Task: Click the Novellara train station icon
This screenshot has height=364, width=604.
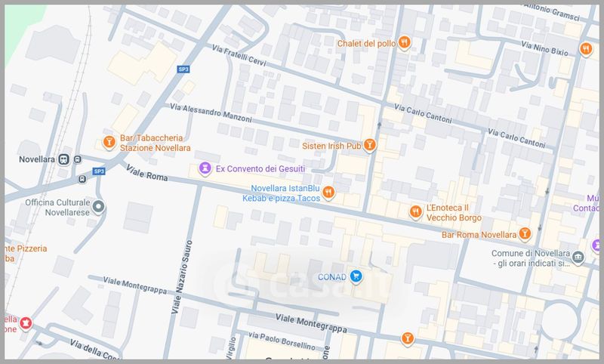Action: [64, 159]
